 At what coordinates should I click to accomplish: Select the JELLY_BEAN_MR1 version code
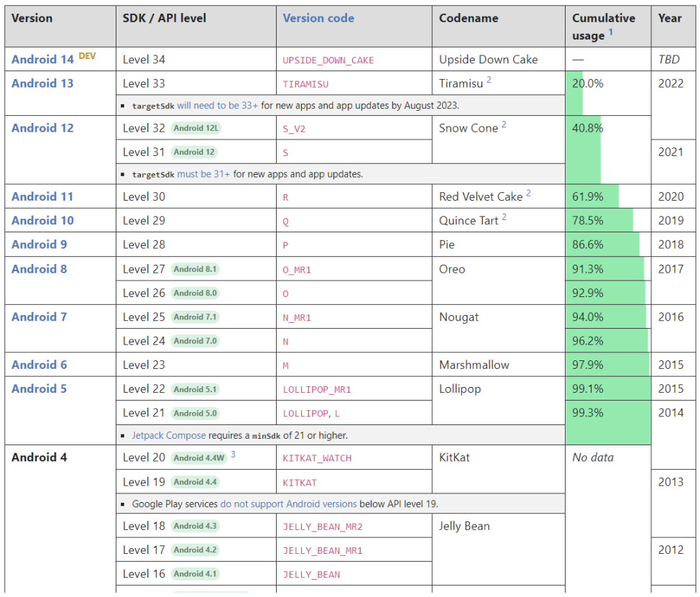pos(323,551)
